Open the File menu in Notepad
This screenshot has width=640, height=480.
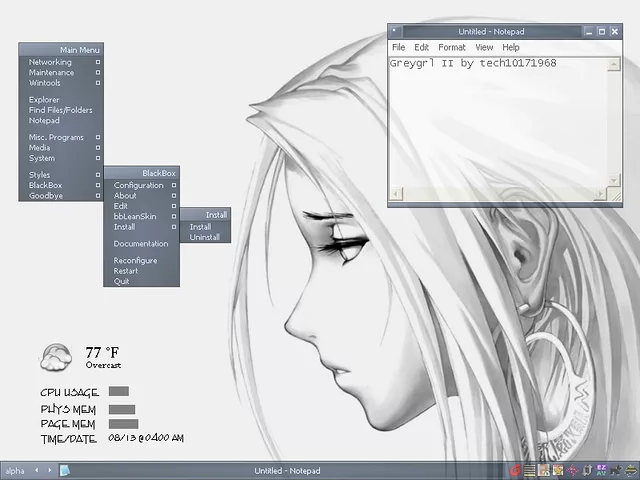point(398,47)
